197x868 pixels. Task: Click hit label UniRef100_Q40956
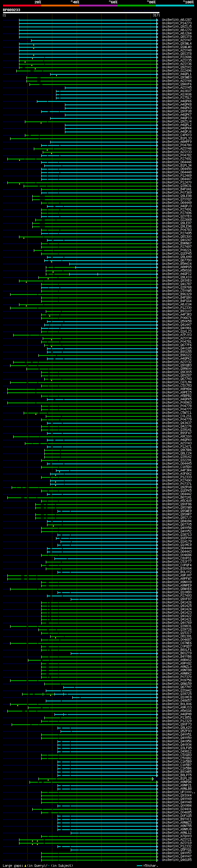click(x=176, y=741)
